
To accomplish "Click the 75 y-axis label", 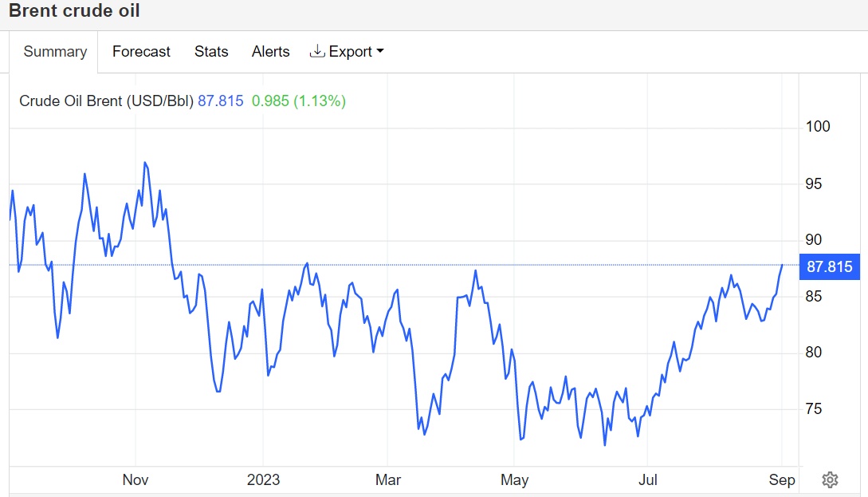I will tap(813, 409).
